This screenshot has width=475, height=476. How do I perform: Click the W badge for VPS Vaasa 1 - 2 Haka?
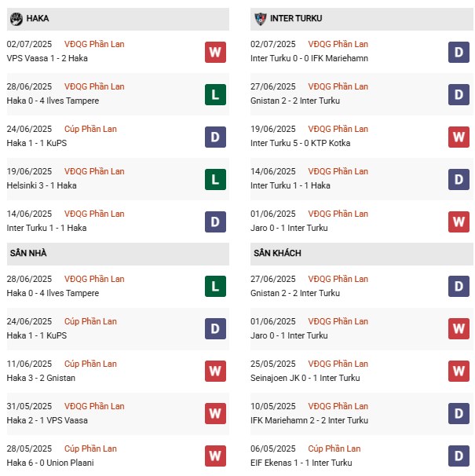(215, 52)
